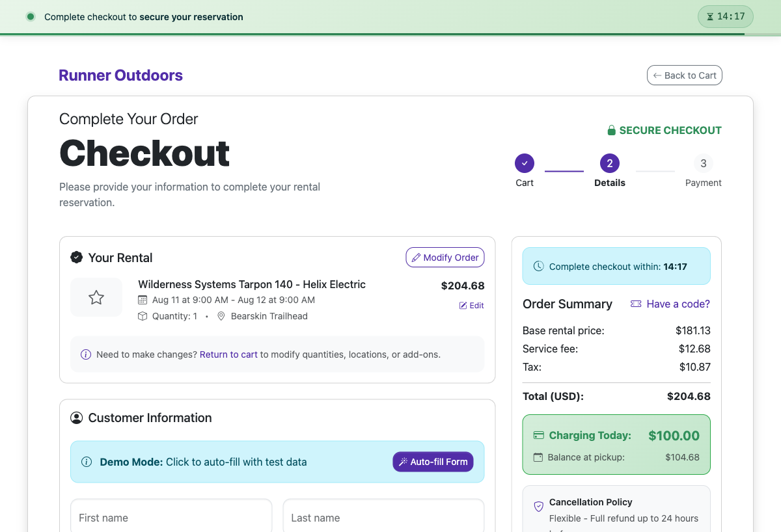Viewport: 781px width, 532px height.
Task: Open Modify Order for the rental
Action: [445, 258]
